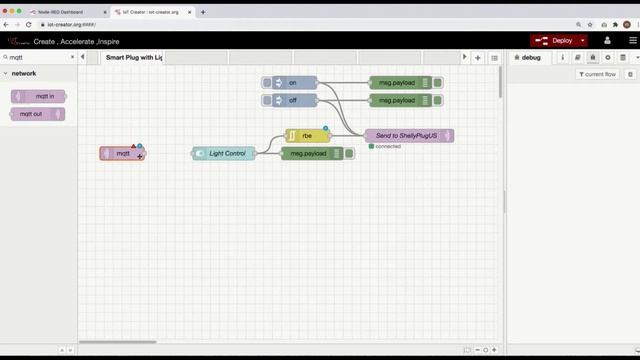The width and height of the screenshot is (640, 360).
Task: Select the rbe node
Action: [x=307, y=136]
